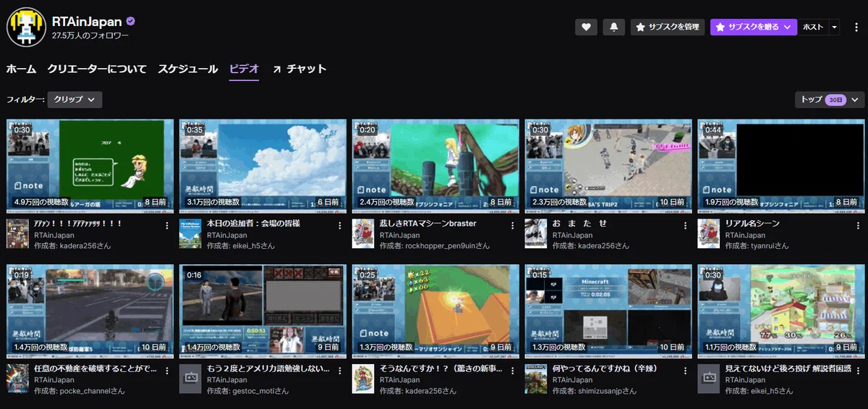Click the 27.5万人のフォロワー follower count

point(90,35)
